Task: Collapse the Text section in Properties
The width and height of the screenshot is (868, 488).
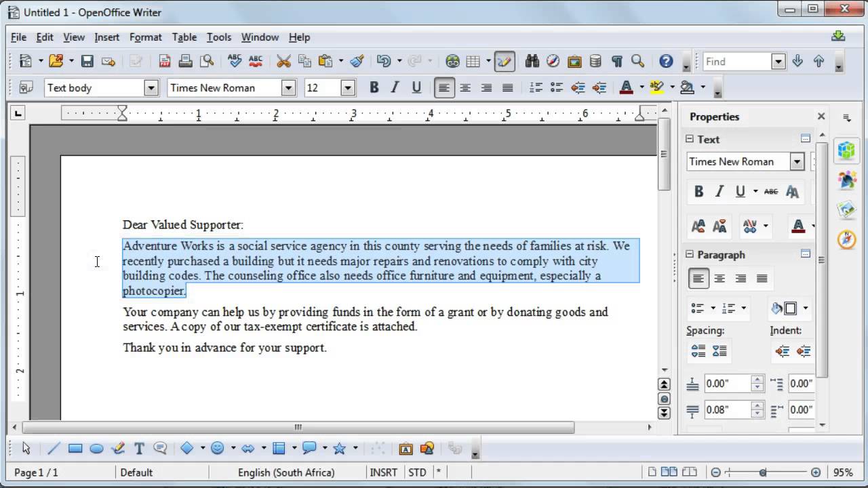Action: [x=690, y=139]
